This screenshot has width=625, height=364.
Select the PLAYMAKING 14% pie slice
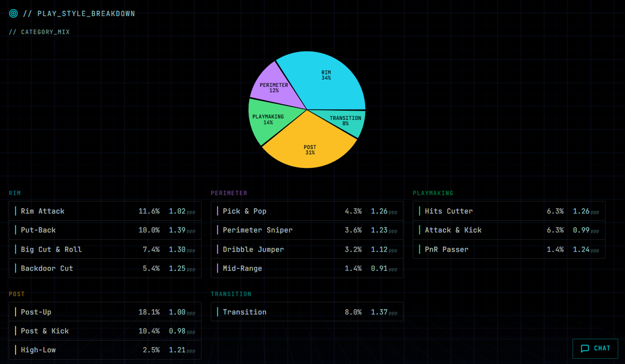[x=268, y=120]
